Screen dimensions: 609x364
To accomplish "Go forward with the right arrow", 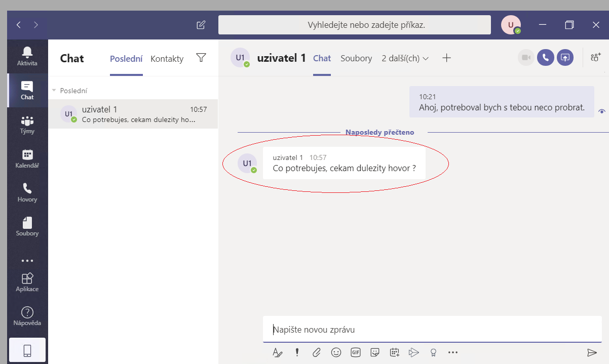I will pos(36,24).
